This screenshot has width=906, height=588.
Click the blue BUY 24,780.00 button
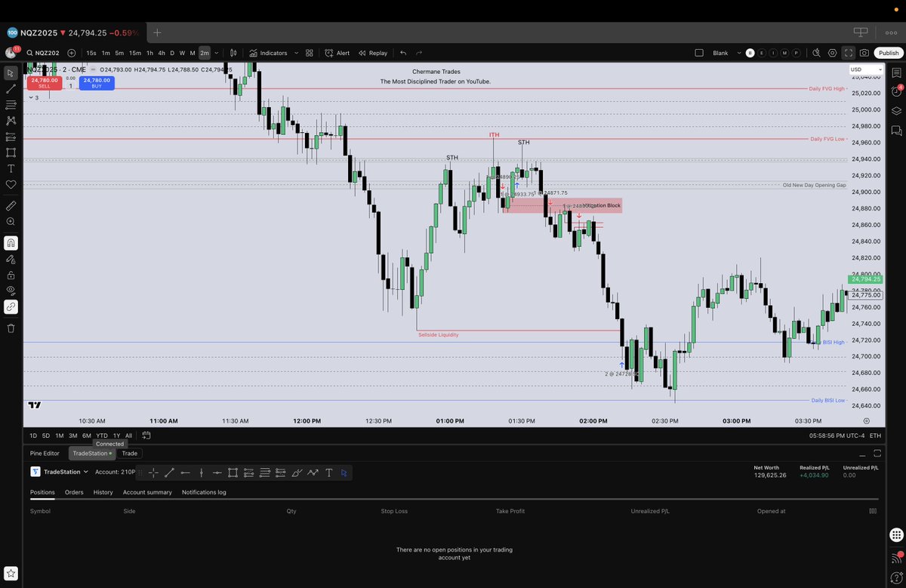click(x=97, y=83)
